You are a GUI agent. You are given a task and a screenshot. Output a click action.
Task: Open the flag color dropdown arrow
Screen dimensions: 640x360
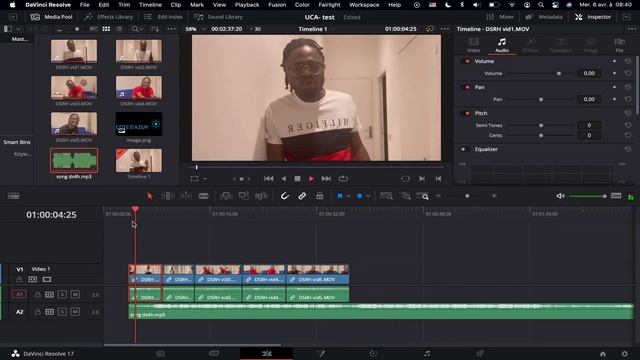[349, 196]
